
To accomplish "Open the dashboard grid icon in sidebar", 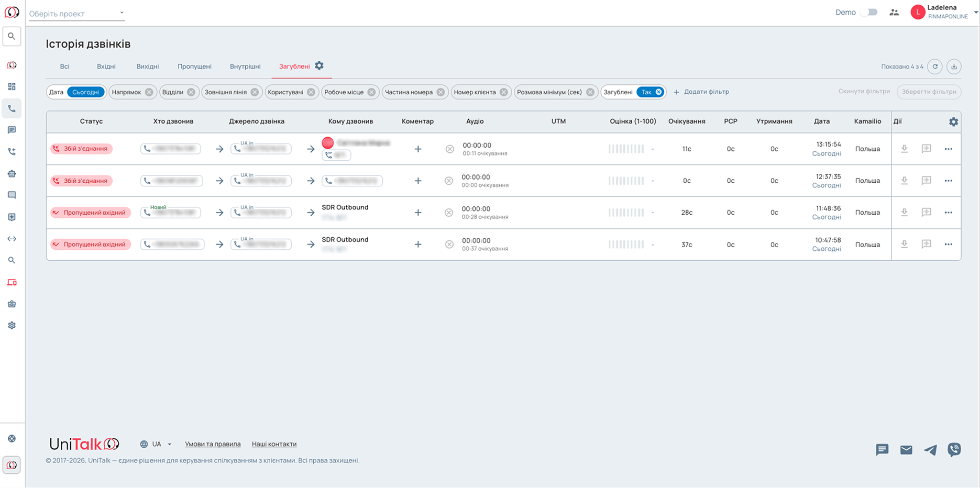I will pyautogui.click(x=12, y=86).
